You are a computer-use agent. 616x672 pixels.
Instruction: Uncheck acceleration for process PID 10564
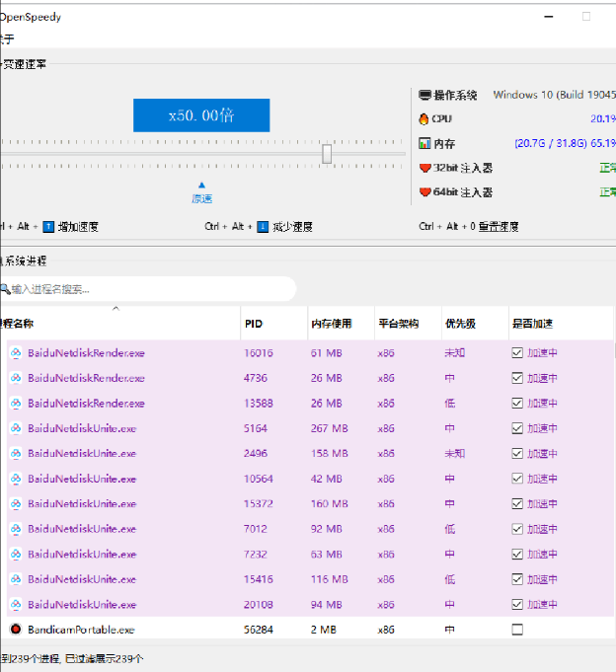517,479
